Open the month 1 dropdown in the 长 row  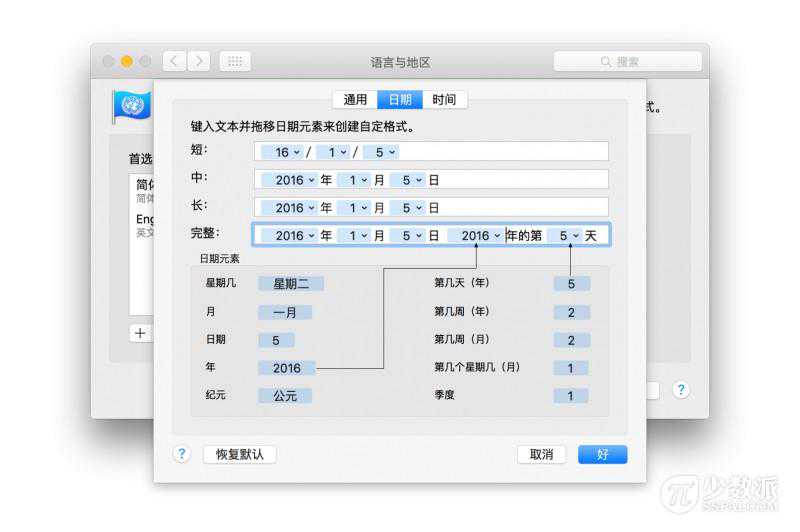coord(354,208)
